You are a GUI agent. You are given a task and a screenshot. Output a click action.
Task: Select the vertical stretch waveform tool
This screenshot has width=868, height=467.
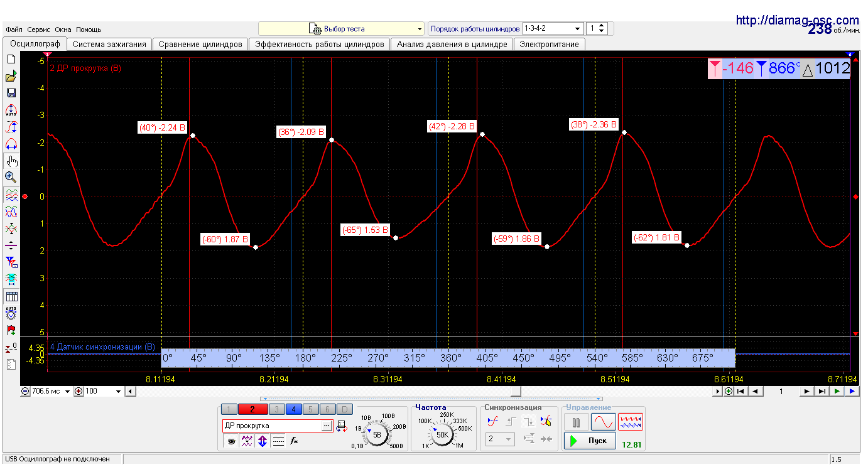click(11, 127)
